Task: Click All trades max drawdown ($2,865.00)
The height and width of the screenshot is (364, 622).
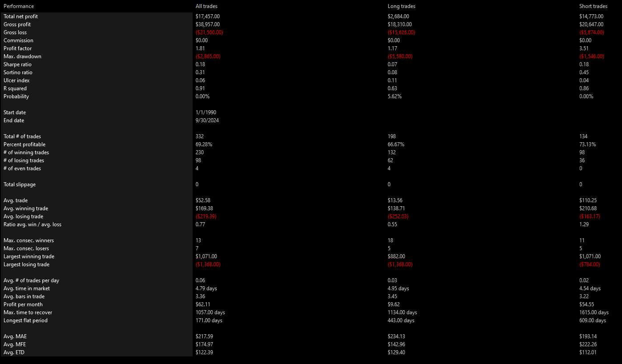Action: tap(208, 56)
